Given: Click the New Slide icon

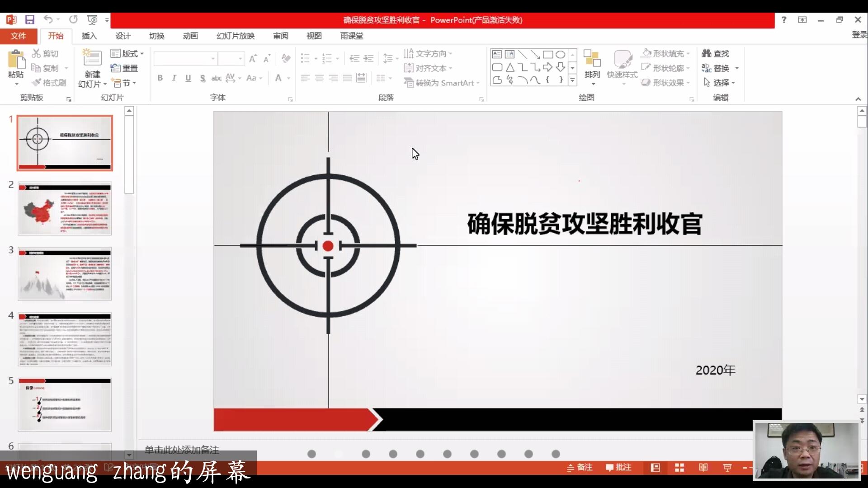Looking at the screenshot, I should [x=92, y=59].
